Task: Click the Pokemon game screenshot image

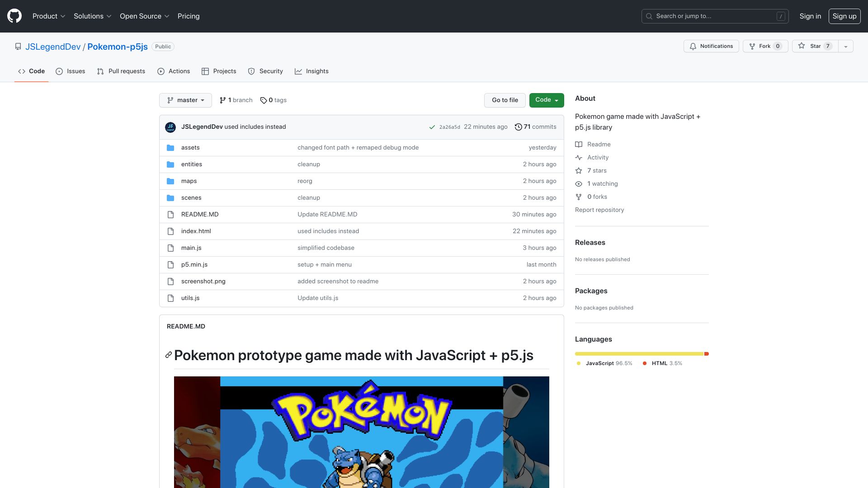Action: click(x=362, y=432)
